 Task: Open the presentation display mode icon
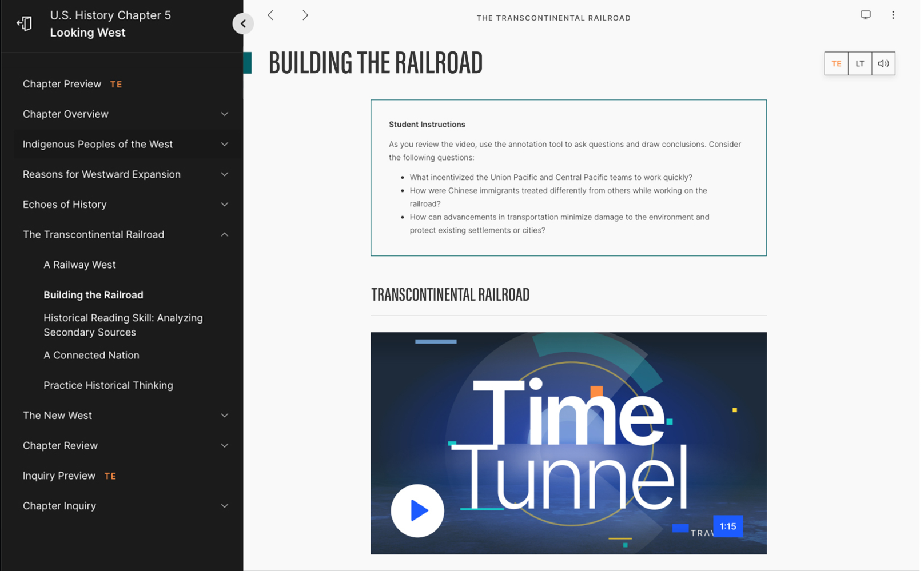[865, 15]
